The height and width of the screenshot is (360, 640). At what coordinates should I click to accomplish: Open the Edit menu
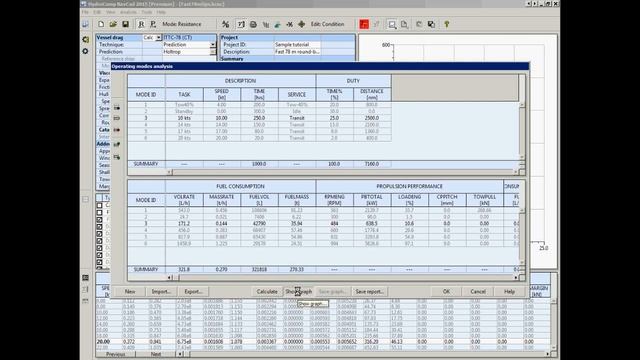[x=97, y=12]
